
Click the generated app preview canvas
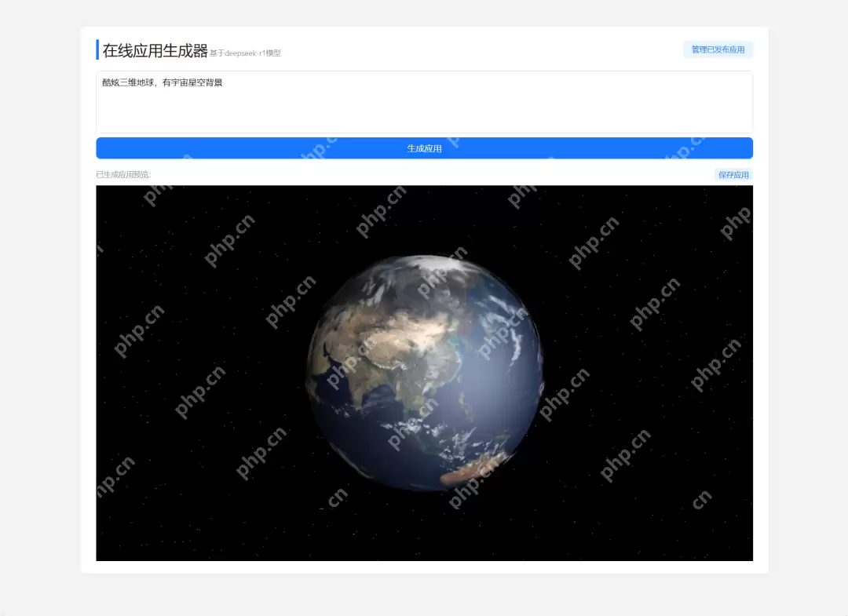point(424,373)
